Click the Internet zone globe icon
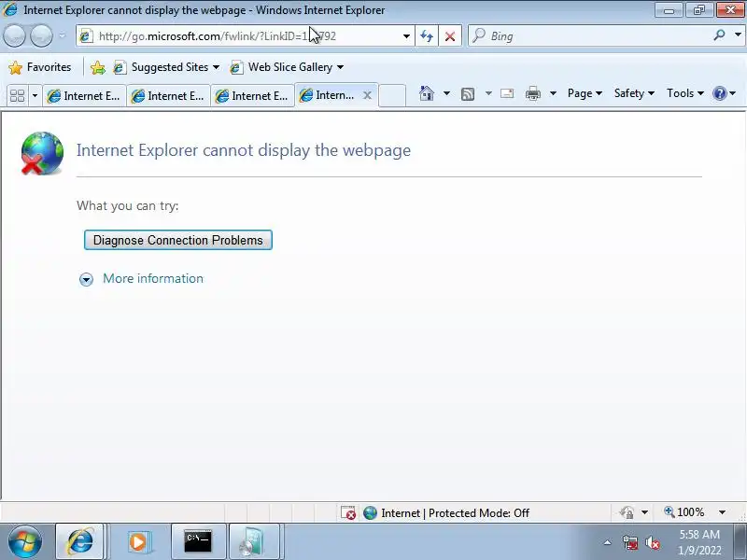This screenshot has height=560, width=747. pyautogui.click(x=370, y=512)
